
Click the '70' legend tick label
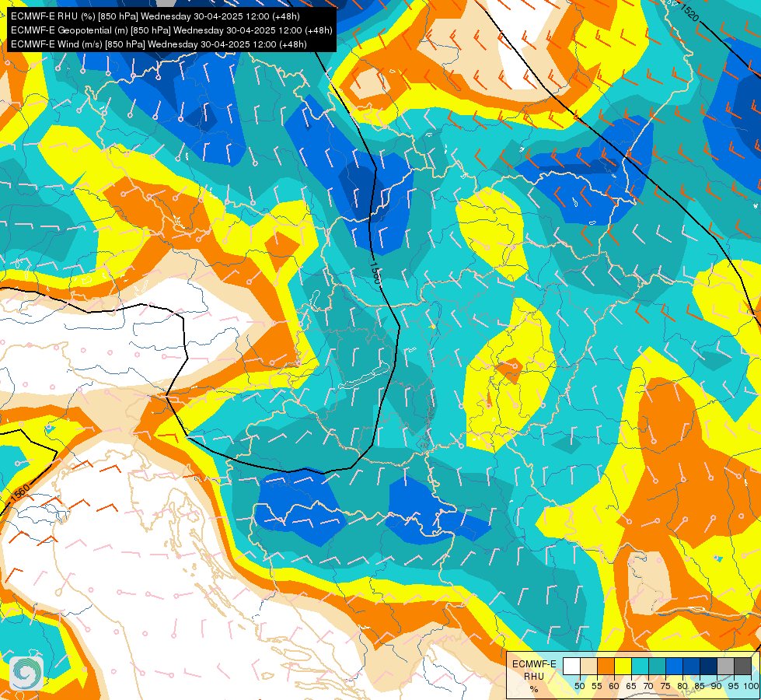point(648,686)
